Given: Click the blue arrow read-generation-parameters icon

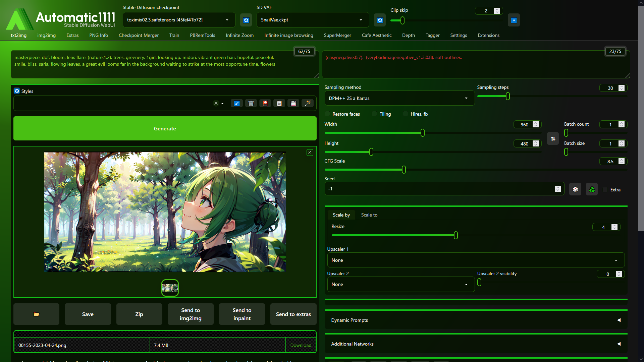Looking at the screenshot, I should [x=237, y=103].
